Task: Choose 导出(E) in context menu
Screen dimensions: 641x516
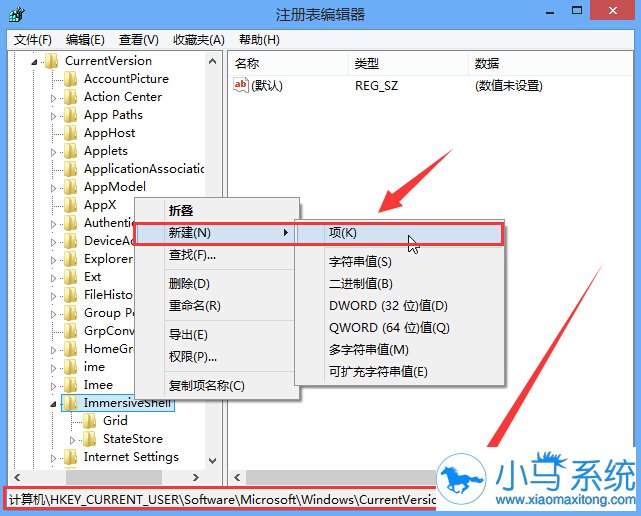Action: tap(217, 335)
